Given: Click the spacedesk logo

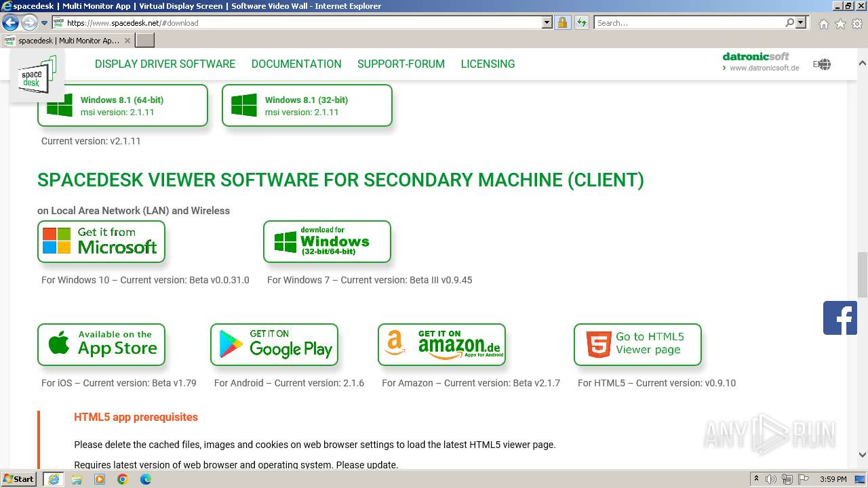Looking at the screenshot, I should point(36,77).
